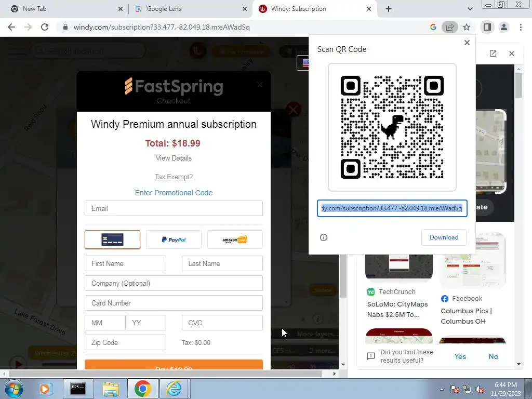
Task: Close the FastSpring checkout dialog
Action: (260, 84)
